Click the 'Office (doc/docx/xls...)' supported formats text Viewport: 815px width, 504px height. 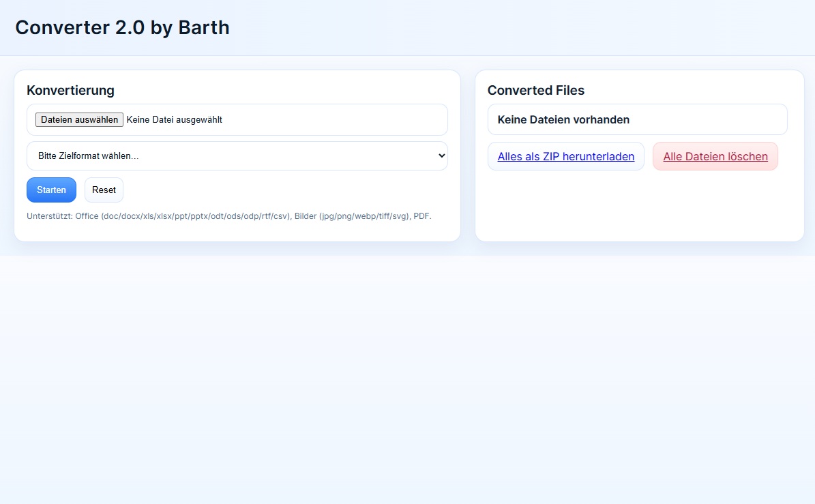pos(183,216)
